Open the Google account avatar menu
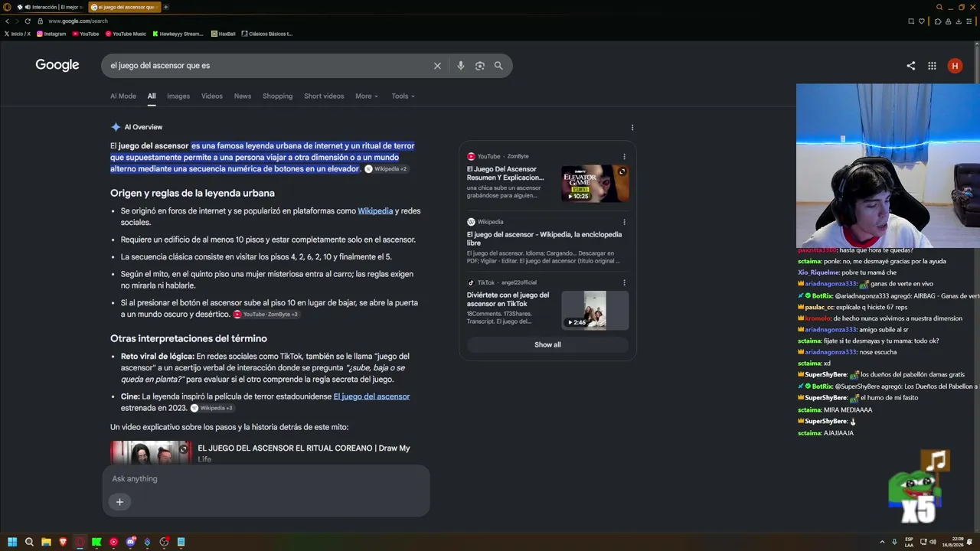Viewport: 980px width, 551px height. [x=955, y=66]
